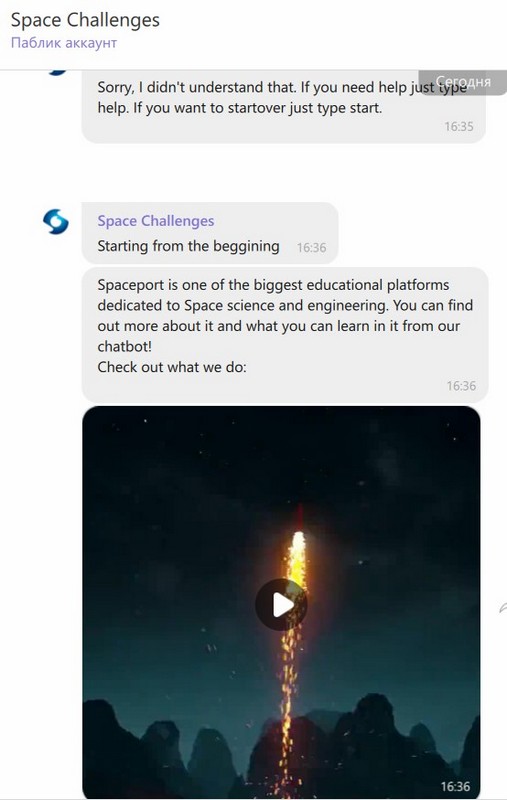This screenshot has height=800, width=507.
Task: Click the 16:36 timestamp on the video
Action: point(455,786)
